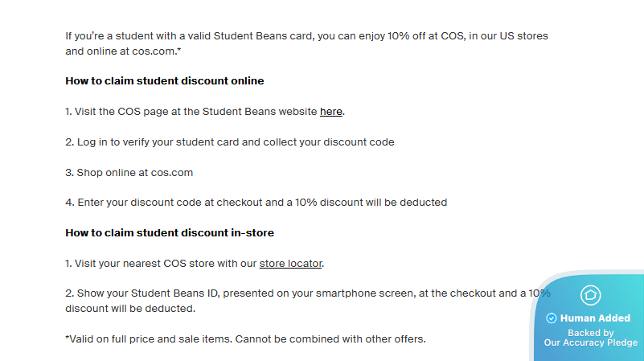Click the 'Log in to verify' step
644x361 pixels.
click(x=230, y=142)
